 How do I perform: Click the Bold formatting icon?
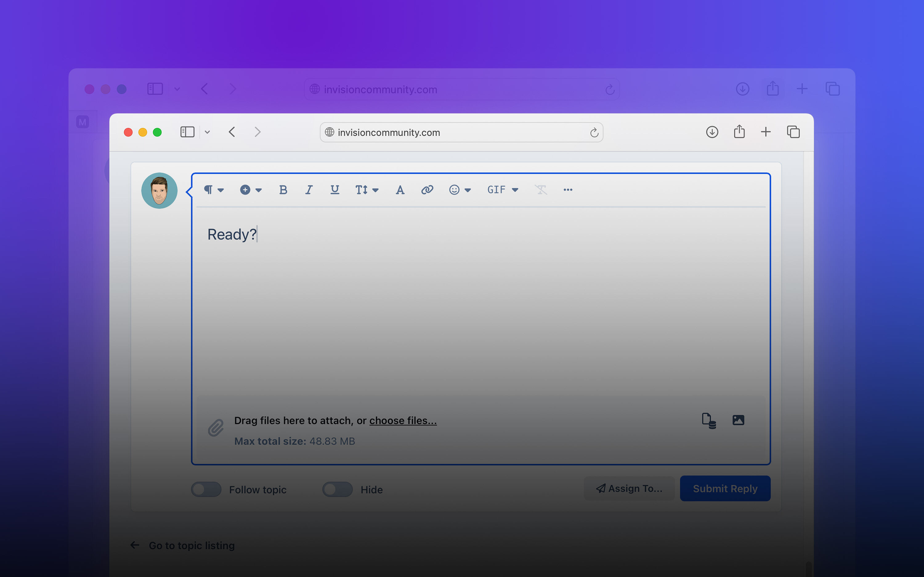(x=283, y=190)
